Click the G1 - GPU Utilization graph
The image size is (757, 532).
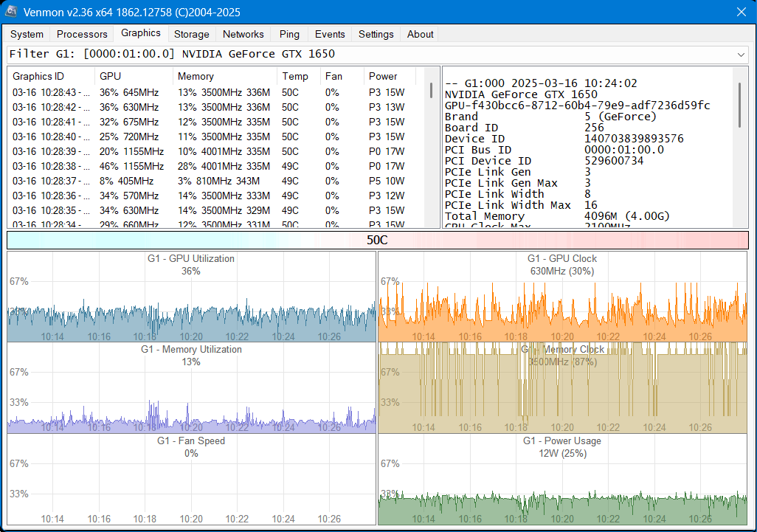click(x=191, y=297)
